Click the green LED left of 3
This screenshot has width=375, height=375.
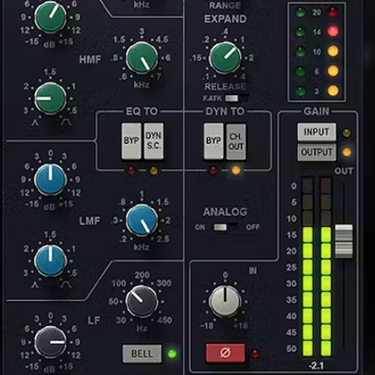(301, 91)
